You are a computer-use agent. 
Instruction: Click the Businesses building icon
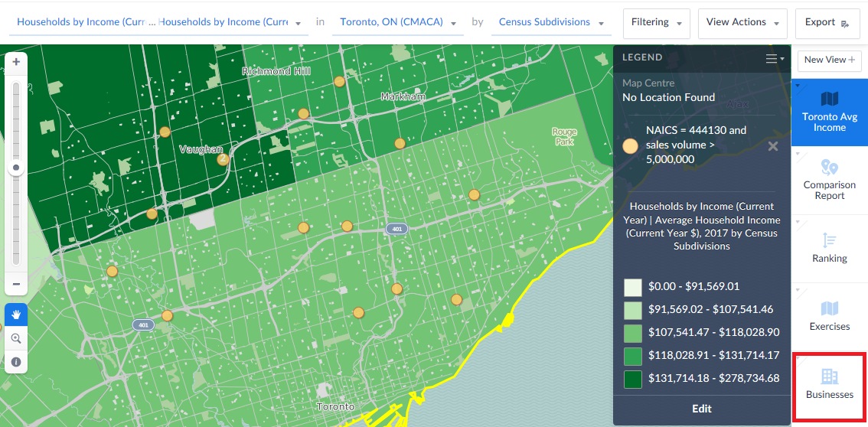(830, 376)
